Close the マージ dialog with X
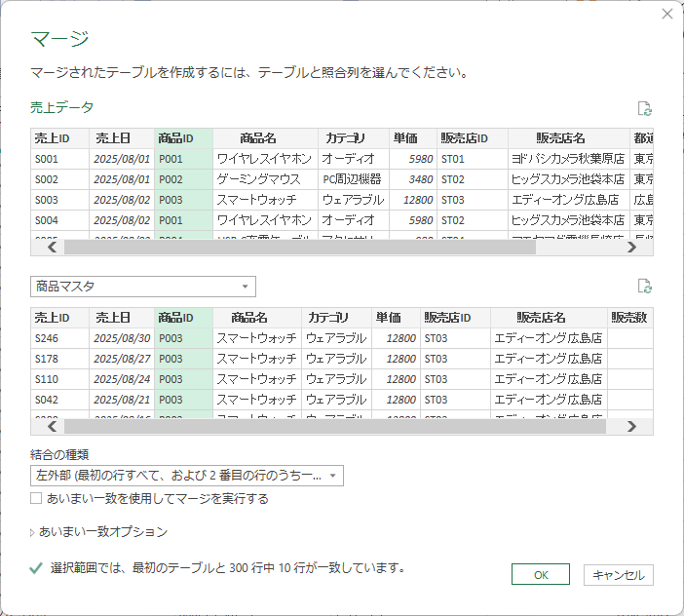Image resolution: width=684 pixels, height=616 pixels. click(666, 14)
